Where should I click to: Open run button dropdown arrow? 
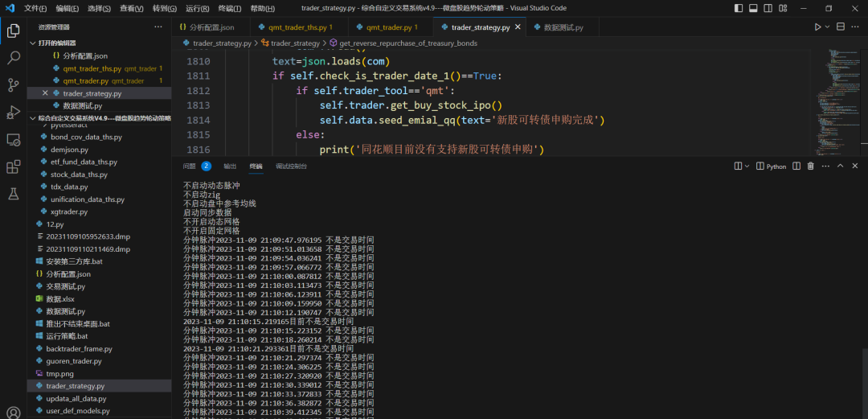point(828,27)
